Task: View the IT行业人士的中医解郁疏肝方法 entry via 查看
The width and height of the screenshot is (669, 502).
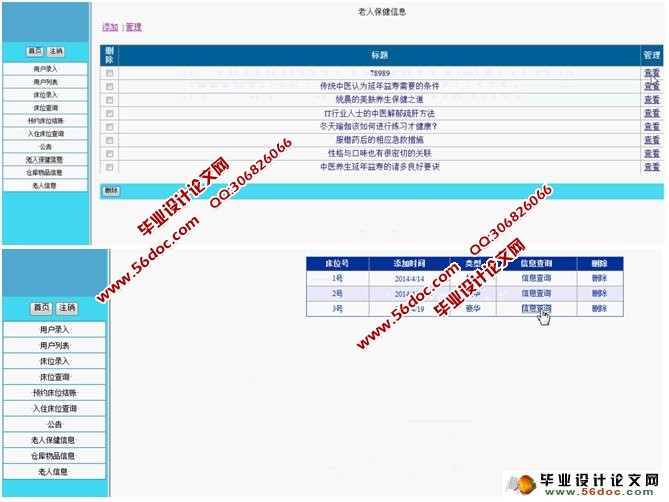Action: click(x=651, y=113)
